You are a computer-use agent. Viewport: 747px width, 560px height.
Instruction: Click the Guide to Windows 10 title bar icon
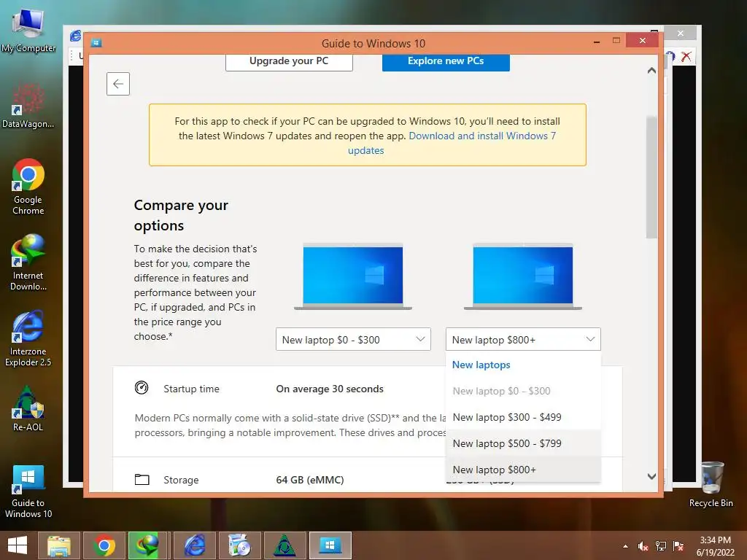point(96,43)
